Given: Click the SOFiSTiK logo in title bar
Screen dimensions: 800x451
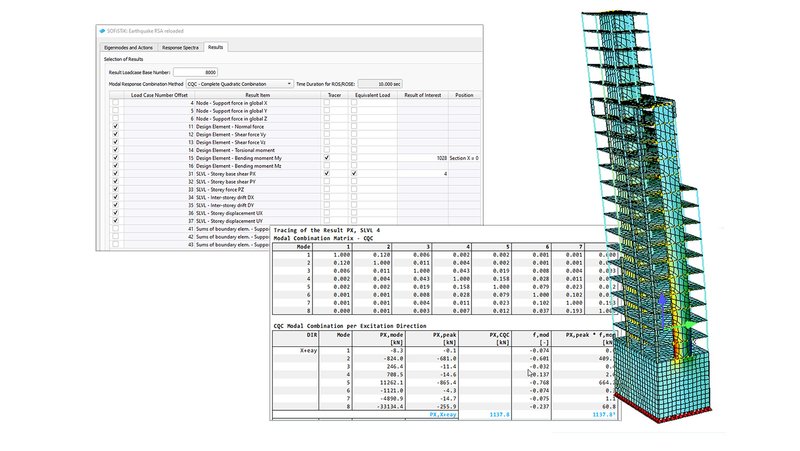Looking at the screenshot, I should [103, 33].
